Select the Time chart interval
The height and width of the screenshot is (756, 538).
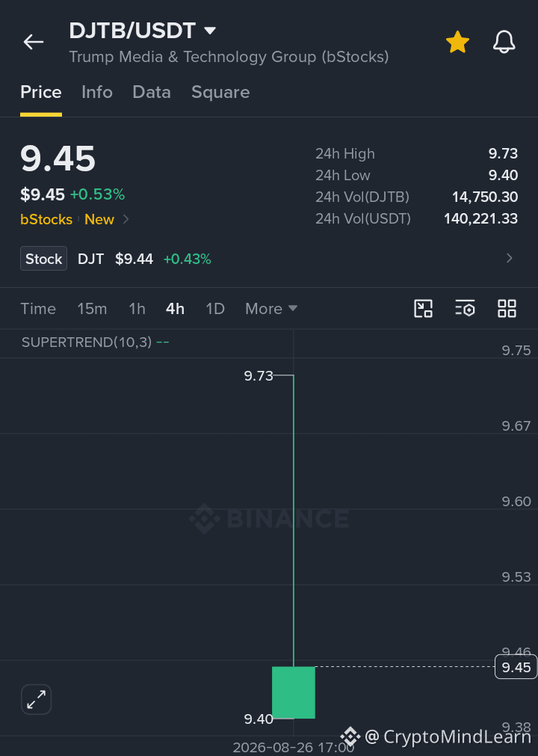pyautogui.click(x=38, y=309)
